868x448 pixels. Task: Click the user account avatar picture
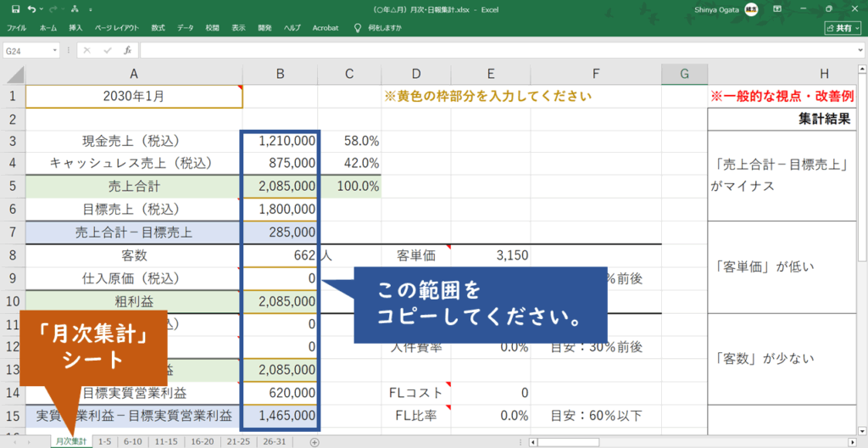pos(751,9)
